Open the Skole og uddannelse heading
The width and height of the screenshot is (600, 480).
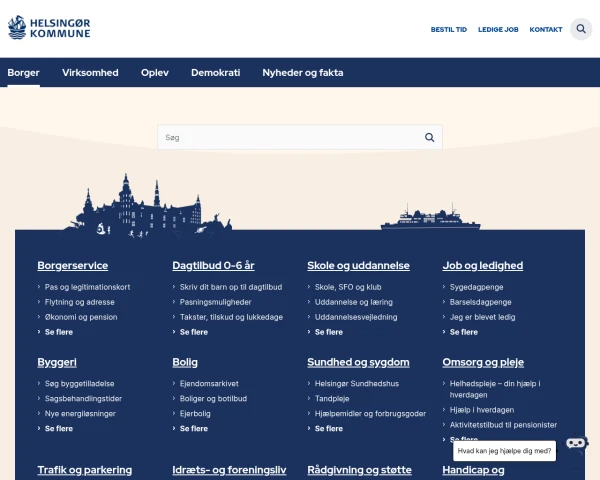click(x=358, y=266)
